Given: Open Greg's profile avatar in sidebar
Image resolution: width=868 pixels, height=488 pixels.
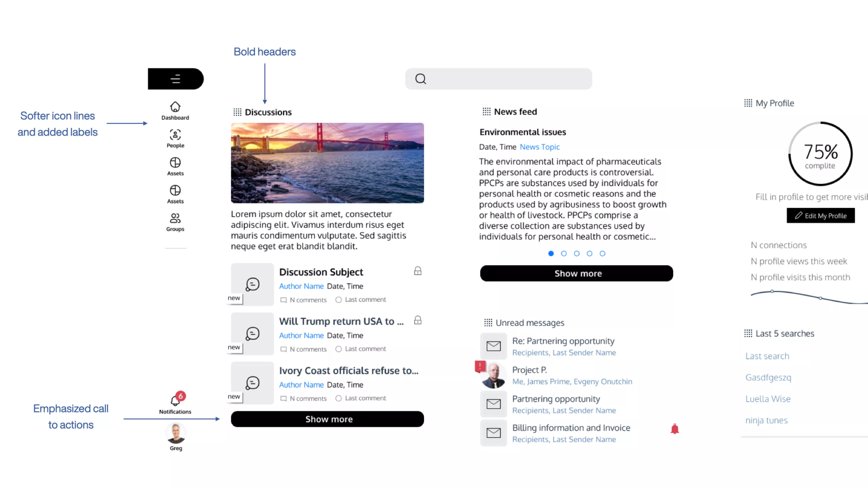Looking at the screenshot, I should 175,433.
